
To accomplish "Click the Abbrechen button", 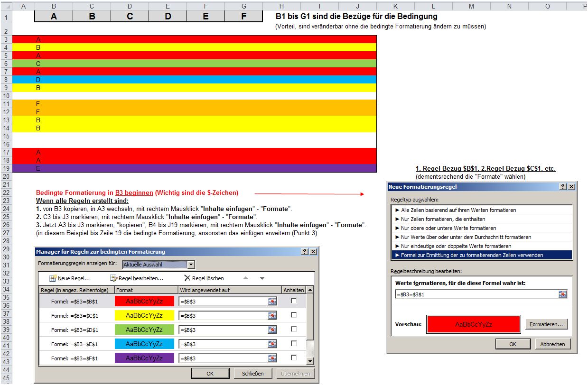I will [x=552, y=344].
